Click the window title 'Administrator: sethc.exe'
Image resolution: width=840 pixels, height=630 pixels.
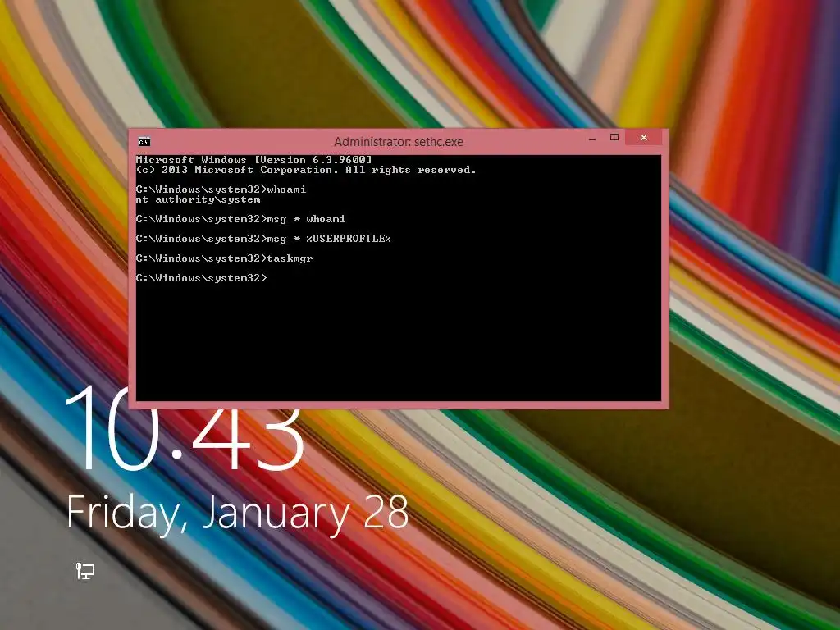(399, 142)
